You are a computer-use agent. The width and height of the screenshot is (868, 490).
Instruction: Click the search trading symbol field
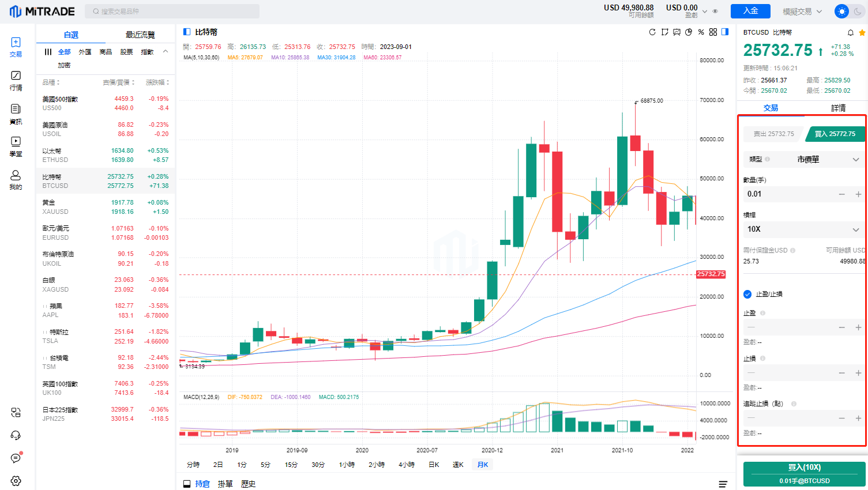(x=173, y=12)
